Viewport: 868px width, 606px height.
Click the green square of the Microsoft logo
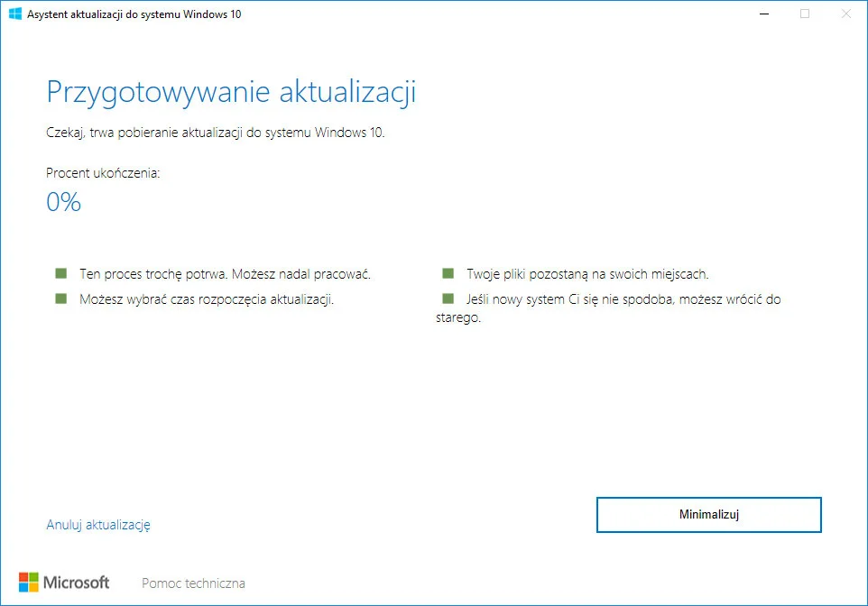click(32, 576)
